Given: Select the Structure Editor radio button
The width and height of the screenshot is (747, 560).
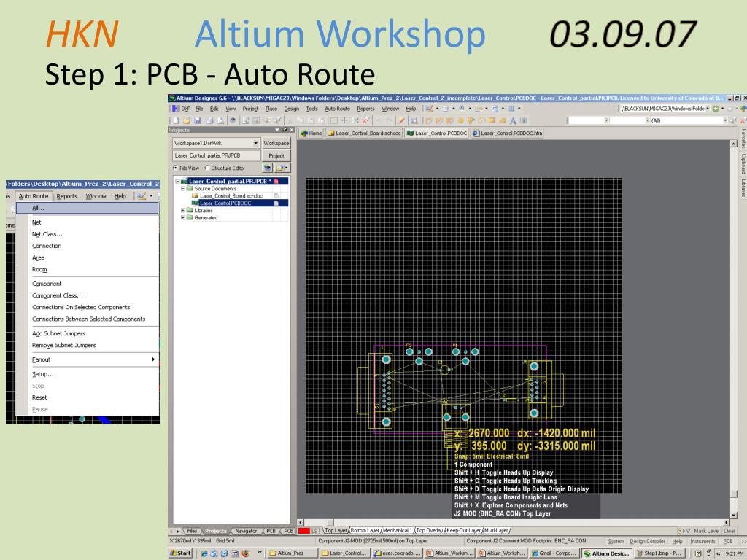Looking at the screenshot, I should 207,168.
